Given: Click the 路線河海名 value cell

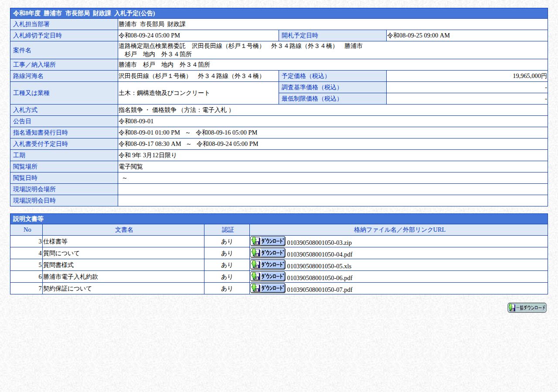Looking at the screenshot, I should 198,76.
